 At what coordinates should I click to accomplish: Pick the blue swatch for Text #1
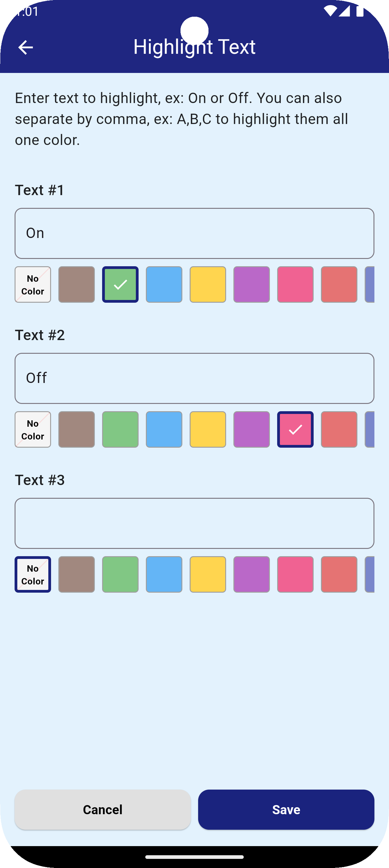[164, 284]
